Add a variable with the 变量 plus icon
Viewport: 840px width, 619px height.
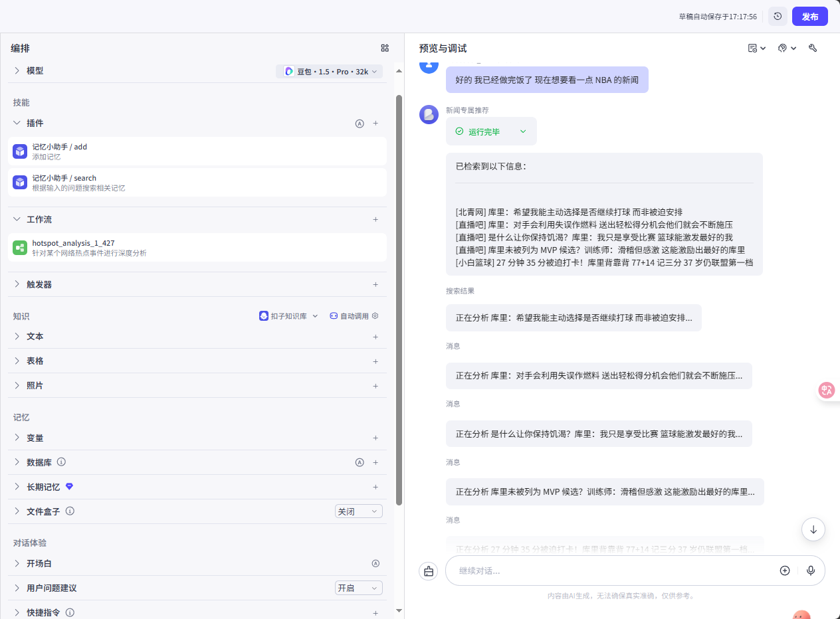click(375, 438)
